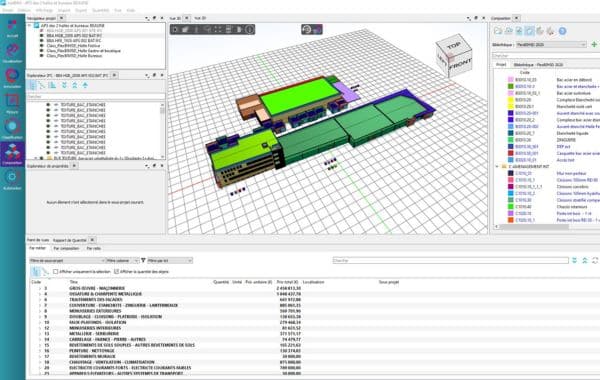Toggle visibility bullet of first TOITURE_BAC_ETANCHEE item
The width and height of the screenshot is (600, 380).
click(x=48, y=104)
